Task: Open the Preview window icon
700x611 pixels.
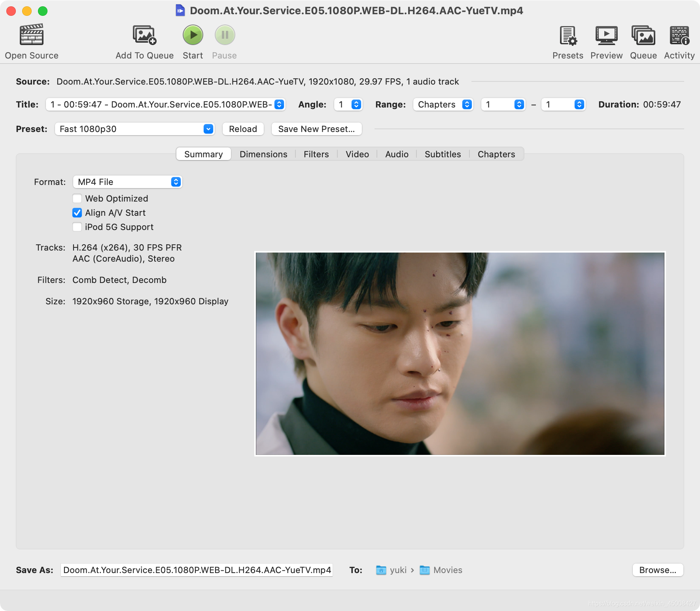Action: (x=606, y=35)
